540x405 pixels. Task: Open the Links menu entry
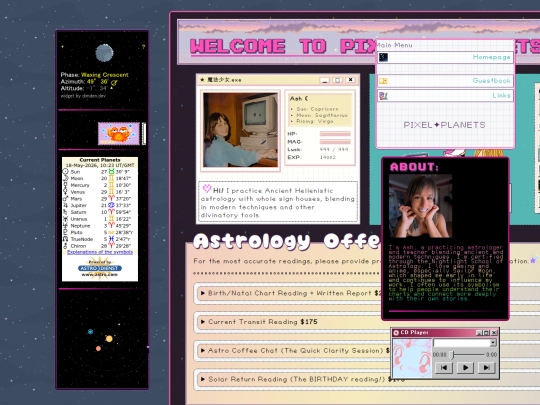click(501, 95)
